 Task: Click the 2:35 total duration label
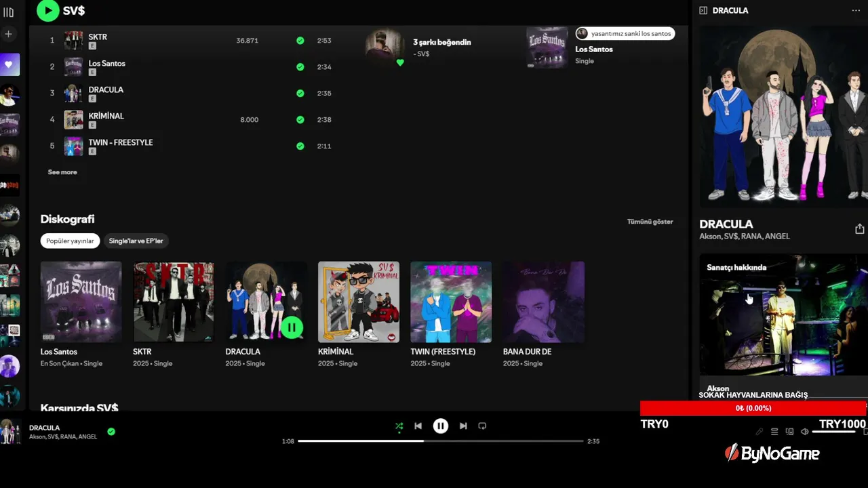tap(593, 441)
